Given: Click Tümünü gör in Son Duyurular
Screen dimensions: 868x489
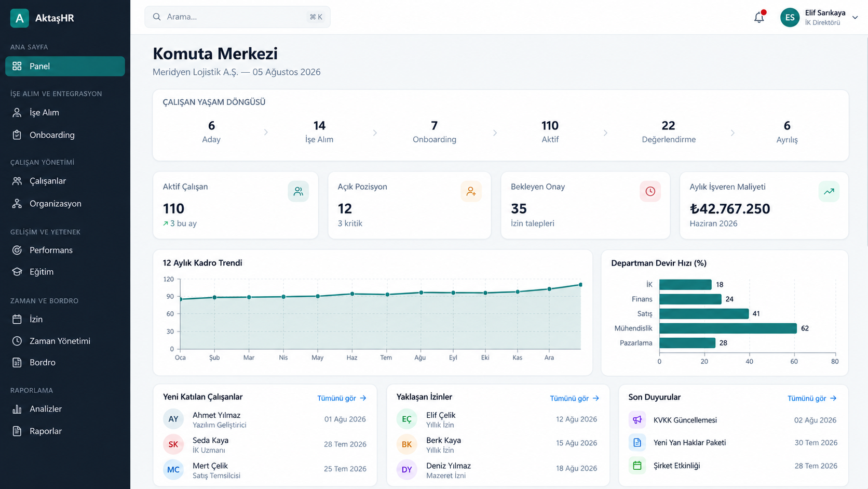Looking at the screenshot, I should pyautogui.click(x=812, y=398).
